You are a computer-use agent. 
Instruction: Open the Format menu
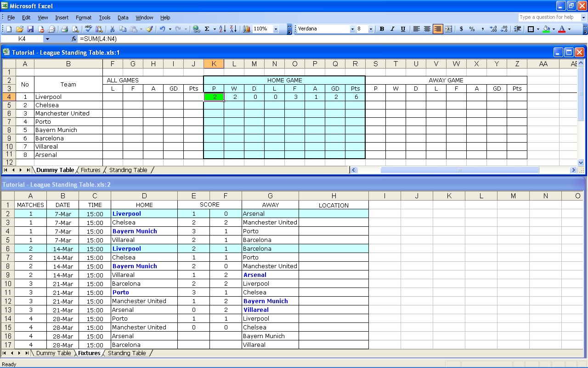(84, 17)
